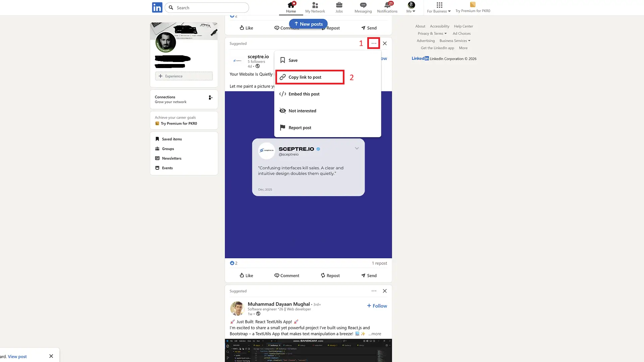Open the three-dots menu on sceptre.io post
644x362 pixels.
pos(374,43)
